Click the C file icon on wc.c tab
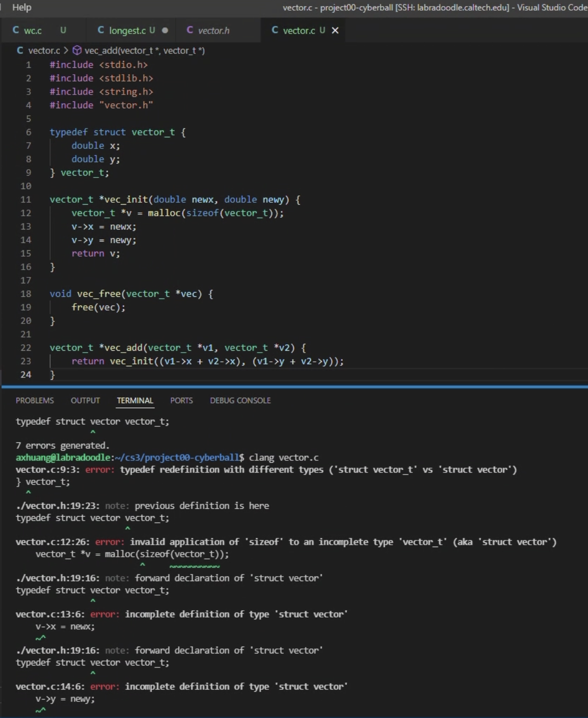The image size is (588, 718). coord(16,30)
